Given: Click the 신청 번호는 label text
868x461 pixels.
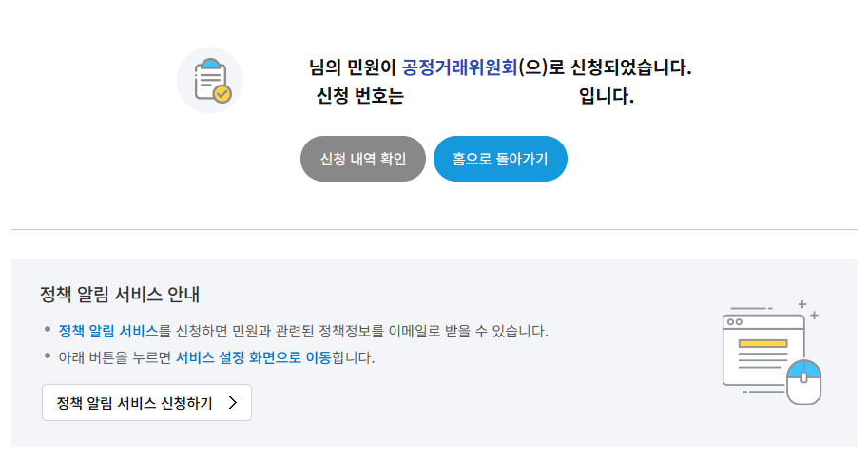Looking at the screenshot, I should coord(359,96).
